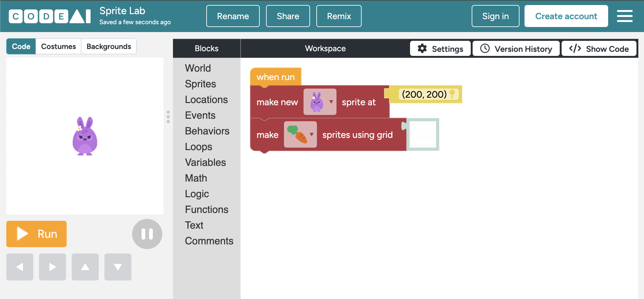644x299 pixels.
Task: Open the Logic block category
Action: (x=197, y=194)
